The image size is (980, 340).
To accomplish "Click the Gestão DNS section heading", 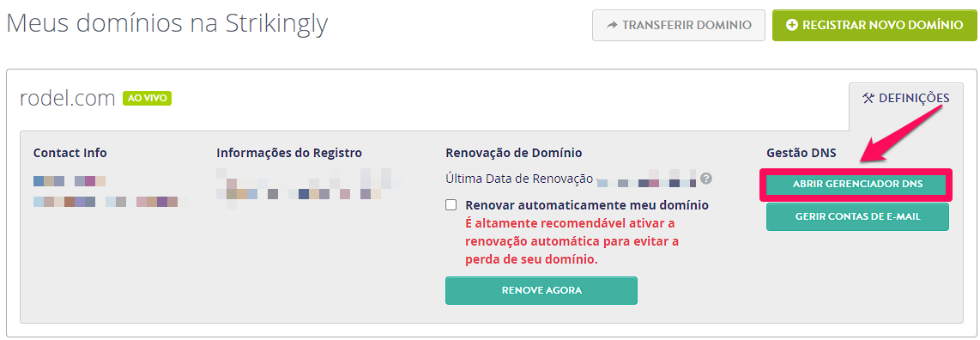I will [802, 153].
